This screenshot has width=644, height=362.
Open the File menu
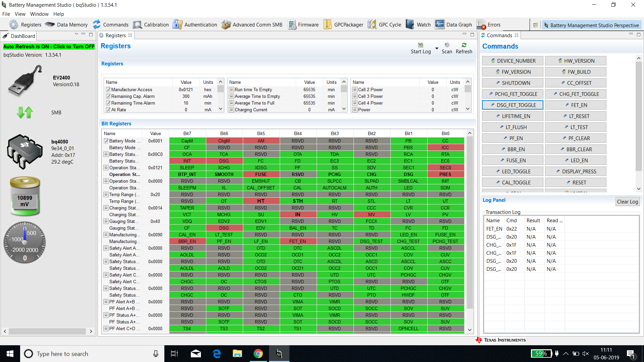[x=6, y=14]
